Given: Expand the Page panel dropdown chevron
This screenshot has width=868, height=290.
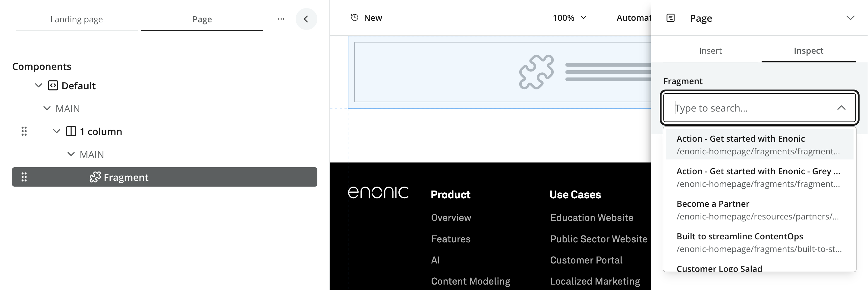Looking at the screenshot, I should click(x=850, y=18).
